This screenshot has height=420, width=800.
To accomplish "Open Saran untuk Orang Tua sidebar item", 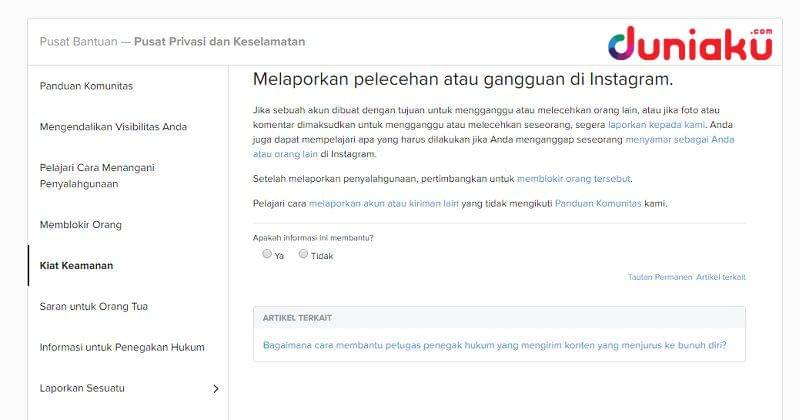I will point(94,306).
